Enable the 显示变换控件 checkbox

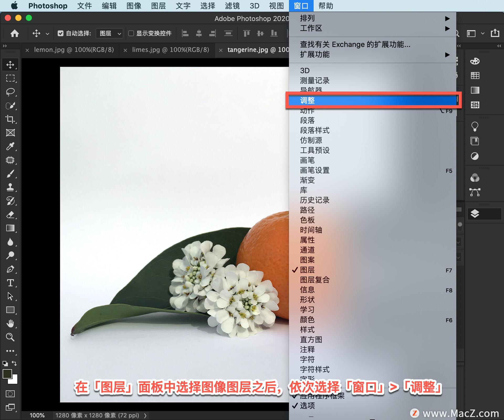tap(132, 33)
